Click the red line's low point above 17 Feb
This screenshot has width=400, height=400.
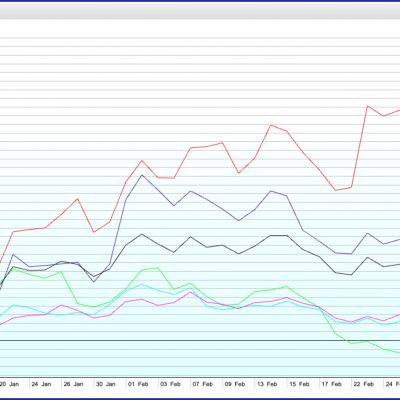[335, 190]
